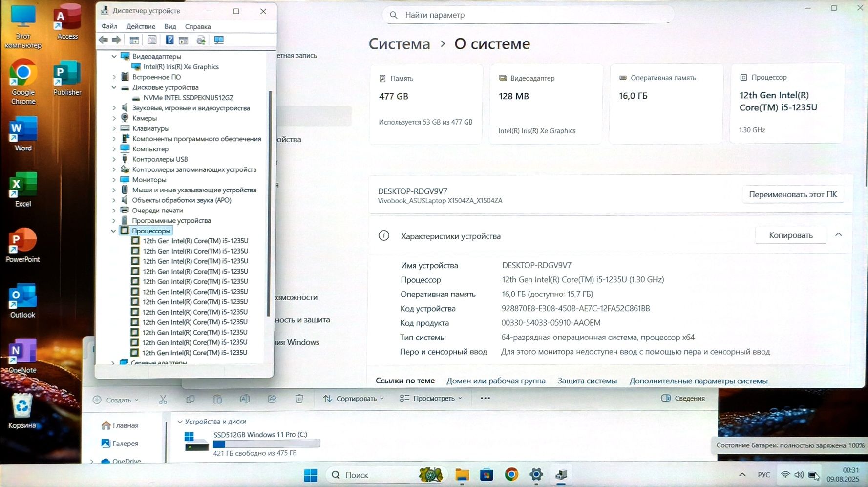Open the blue question mark help icon
The width and height of the screenshot is (868, 487).
[169, 40]
